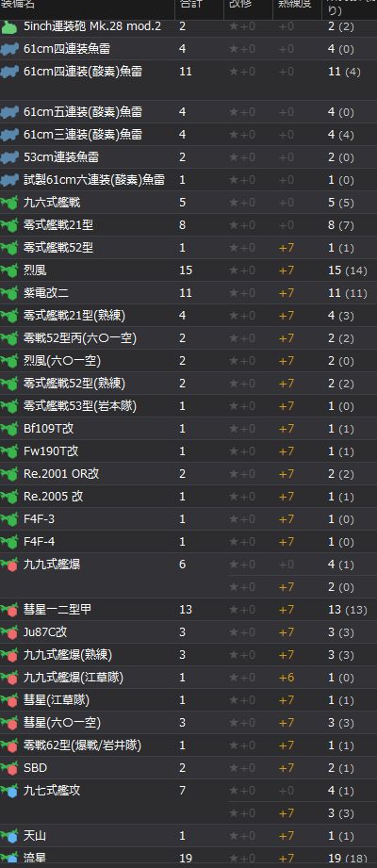377x868 pixels.
Task: Click the total 15 in the 烈風 row
Action: [x=186, y=270]
